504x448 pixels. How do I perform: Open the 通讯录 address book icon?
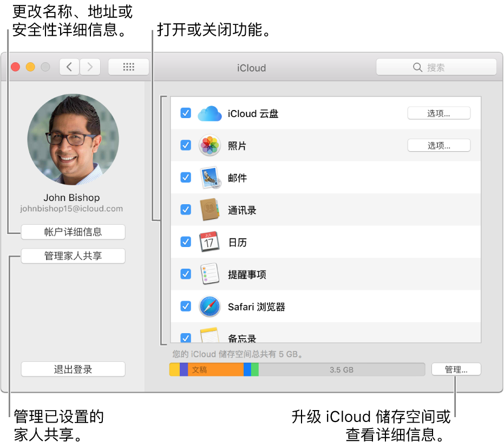tap(210, 210)
